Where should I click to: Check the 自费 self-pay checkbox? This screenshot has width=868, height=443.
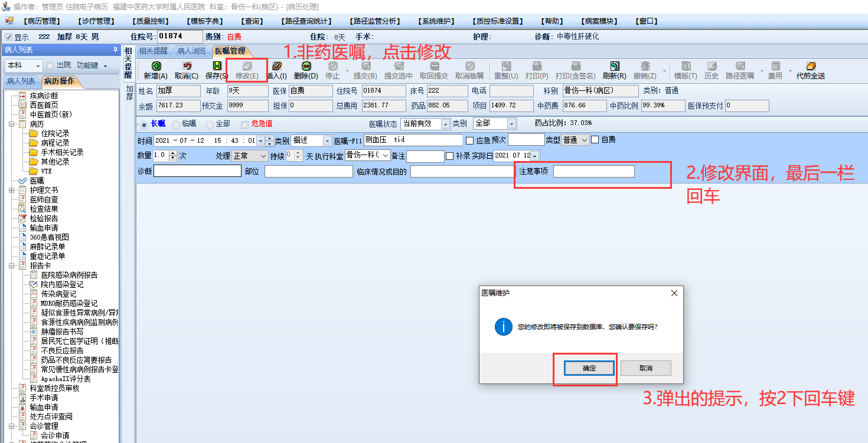tap(595, 140)
